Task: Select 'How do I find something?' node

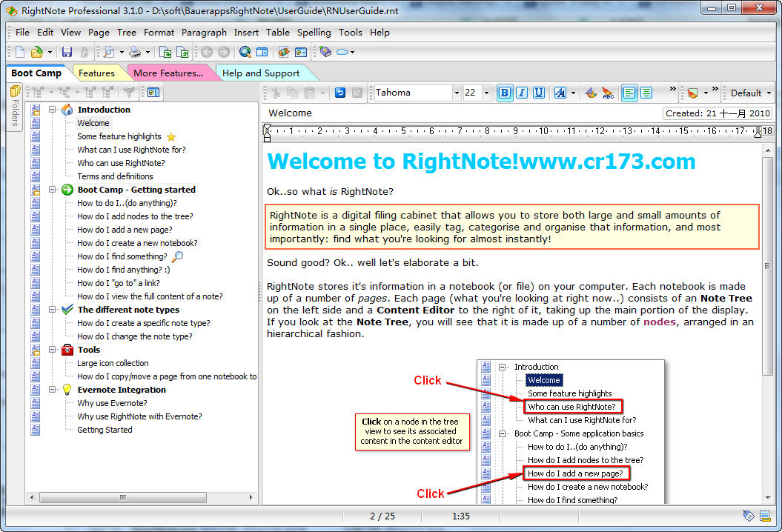Action: coord(122,256)
